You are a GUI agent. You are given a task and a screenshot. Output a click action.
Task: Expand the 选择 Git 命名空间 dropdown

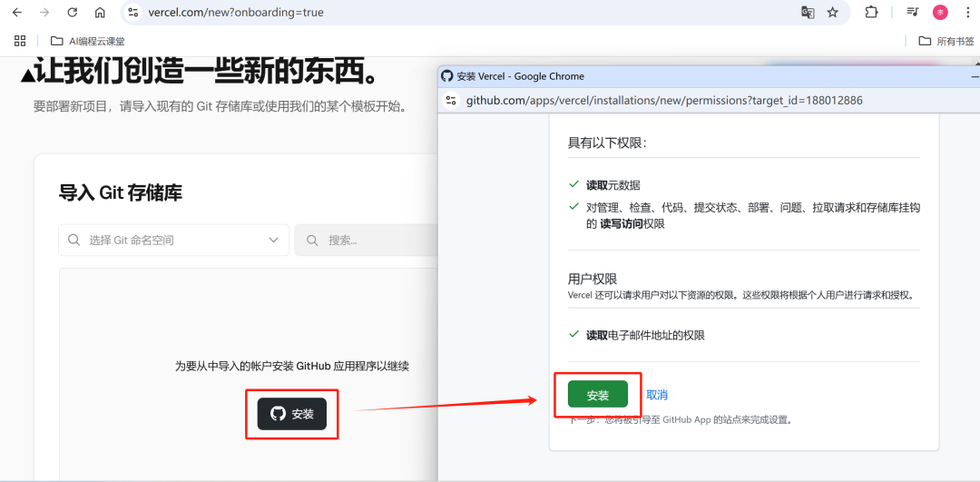pyautogui.click(x=173, y=240)
